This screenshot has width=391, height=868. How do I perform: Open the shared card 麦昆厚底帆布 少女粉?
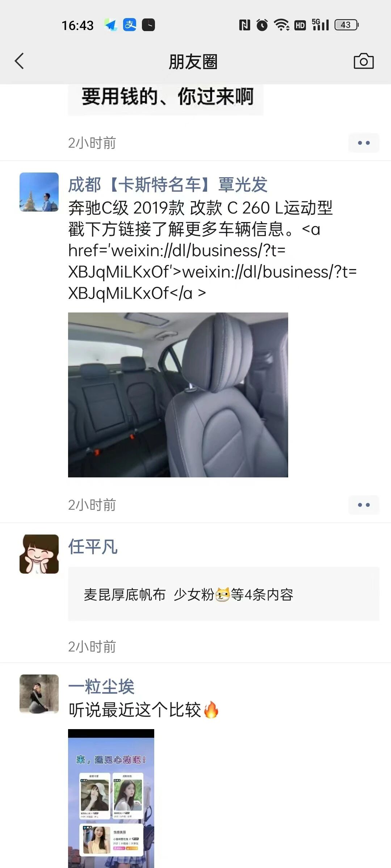224,594
